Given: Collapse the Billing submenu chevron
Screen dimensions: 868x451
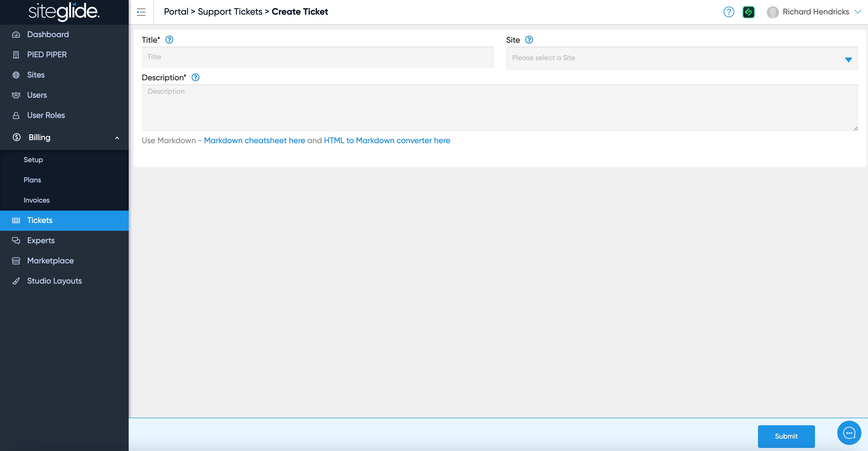Looking at the screenshot, I should (x=117, y=138).
